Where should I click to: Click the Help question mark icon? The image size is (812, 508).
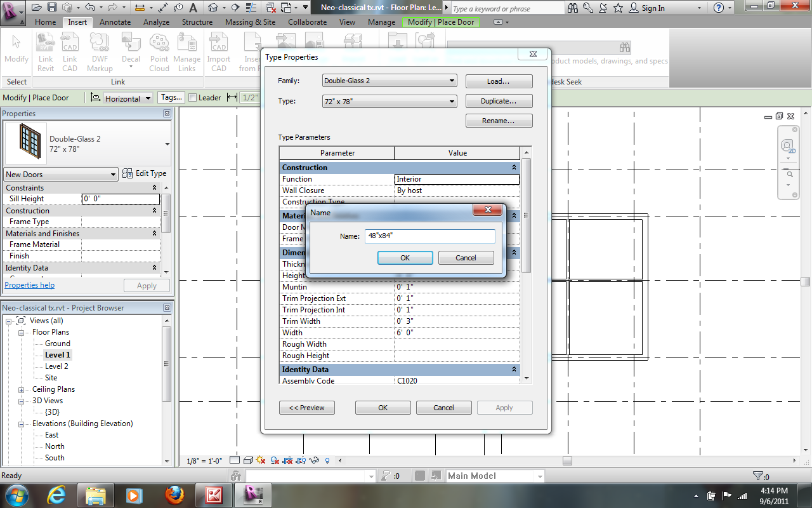tap(719, 8)
